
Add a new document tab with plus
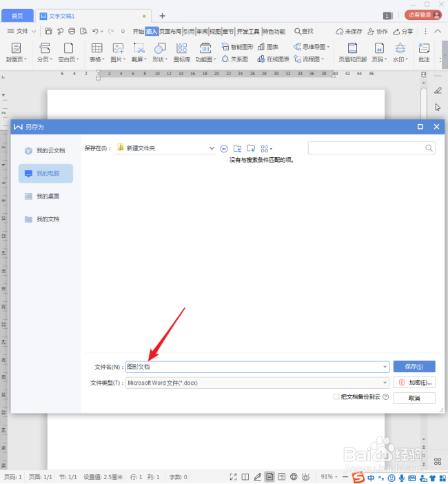(x=162, y=16)
